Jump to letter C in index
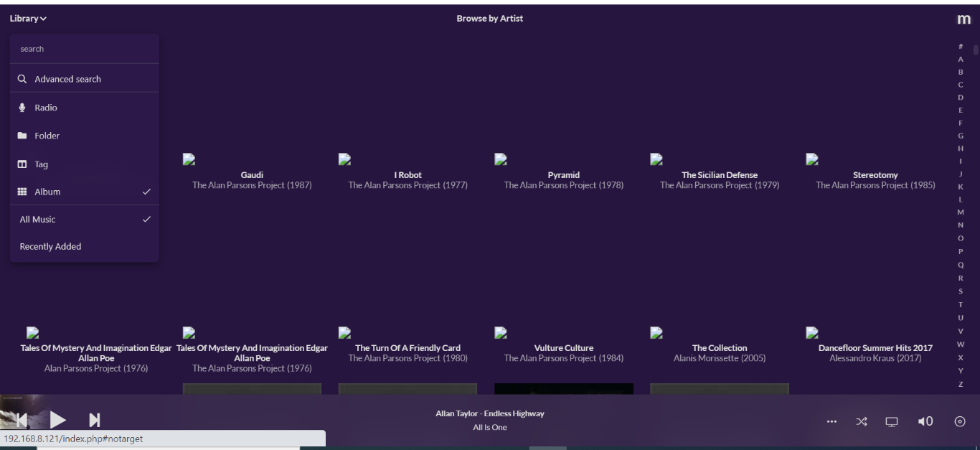 (x=961, y=85)
